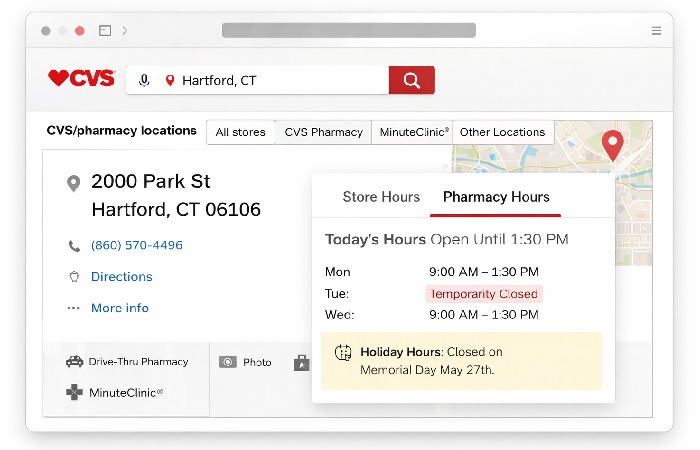This screenshot has height=450, width=700.
Task: Click the Holiday Hours calendar icon
Action: click(x=343, y=353)
